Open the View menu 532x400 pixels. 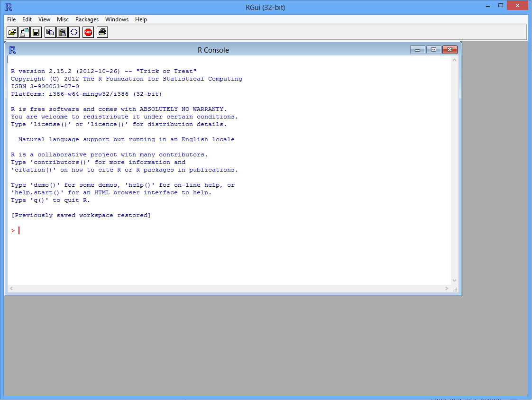[44, 19]
